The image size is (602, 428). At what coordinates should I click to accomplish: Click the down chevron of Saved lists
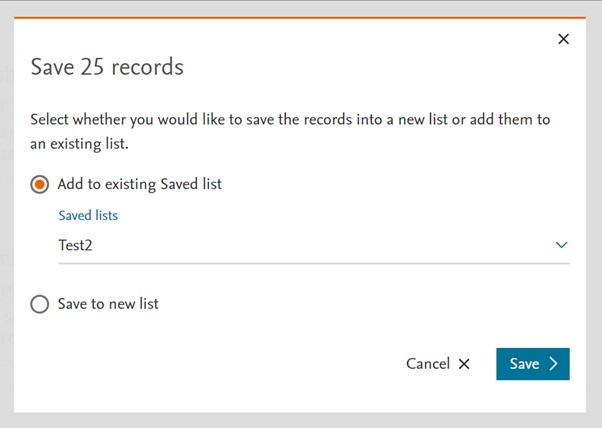(x=561, y=245)
